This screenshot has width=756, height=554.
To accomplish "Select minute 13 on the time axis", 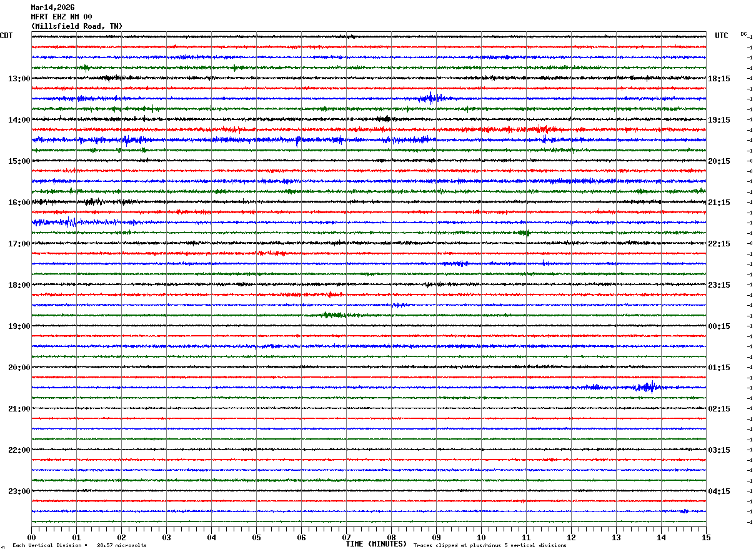I will coord(616,538).
